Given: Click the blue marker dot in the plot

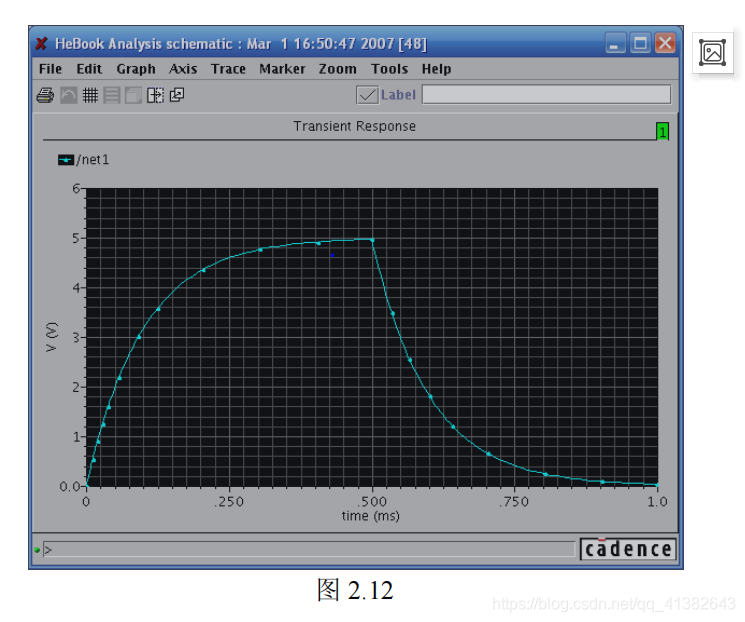Looking at the screenshot, I should click(x=332, y=255).
